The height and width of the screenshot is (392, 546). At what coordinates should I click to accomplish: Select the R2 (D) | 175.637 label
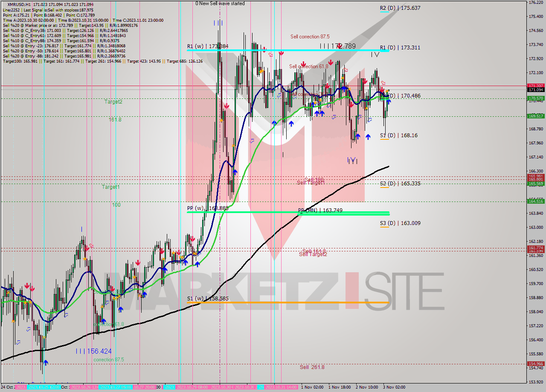[400, 8]
